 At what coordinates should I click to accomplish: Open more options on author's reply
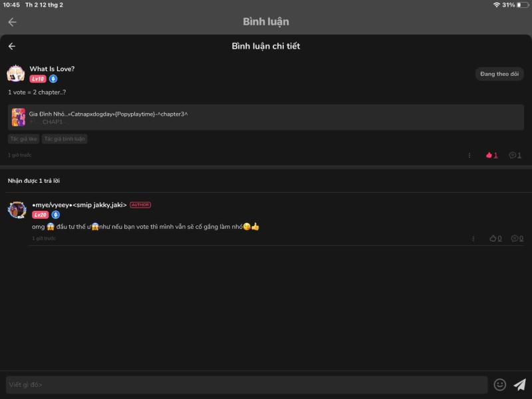point(473,239)
